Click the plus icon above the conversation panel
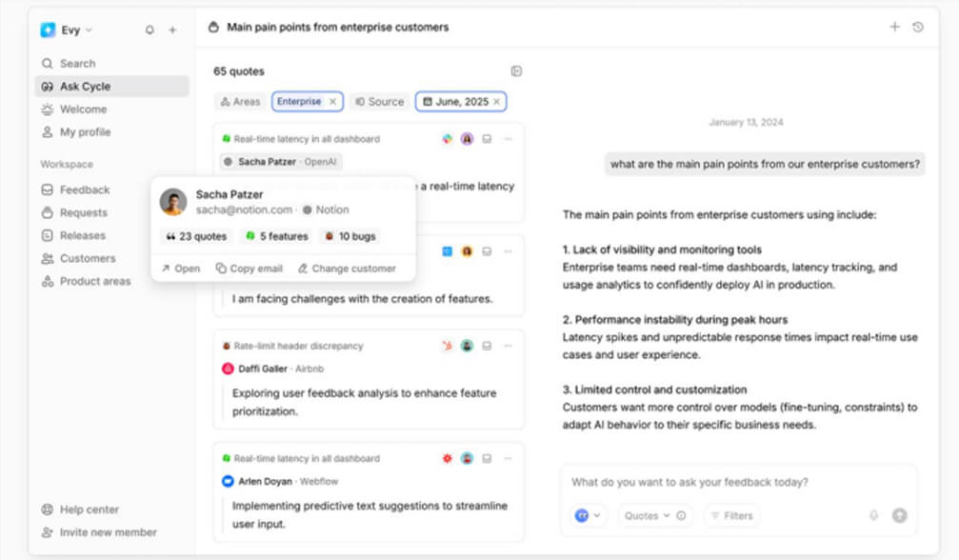The image size is (959, 560). (895, 27)
